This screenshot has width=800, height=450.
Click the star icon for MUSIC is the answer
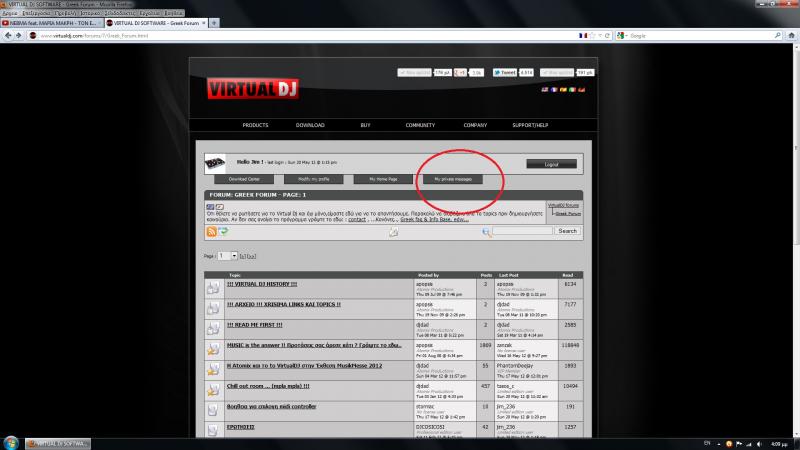213,349
